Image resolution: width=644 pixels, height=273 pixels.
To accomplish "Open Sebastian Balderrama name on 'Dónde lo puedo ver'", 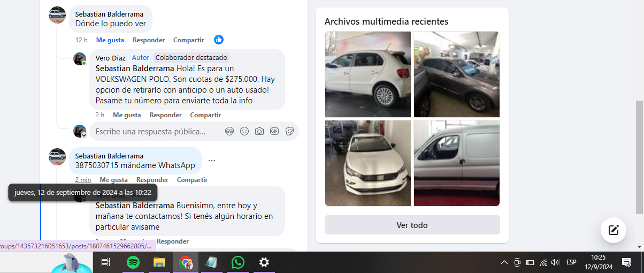I will tap(109, 13).
